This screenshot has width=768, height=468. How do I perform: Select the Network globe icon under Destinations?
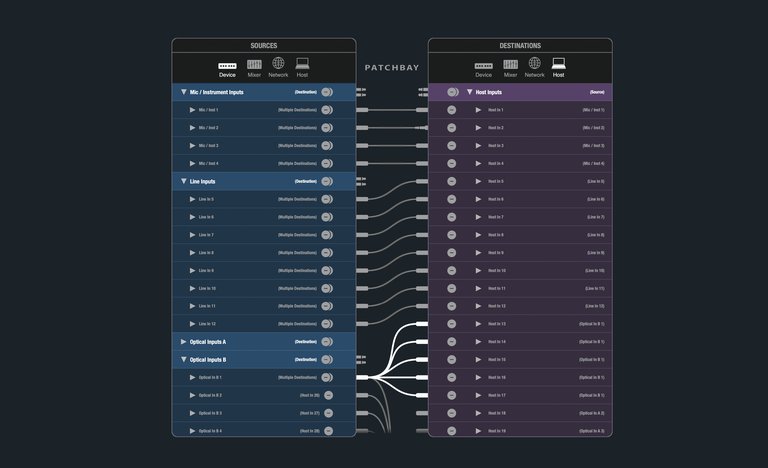pos(534,68)
